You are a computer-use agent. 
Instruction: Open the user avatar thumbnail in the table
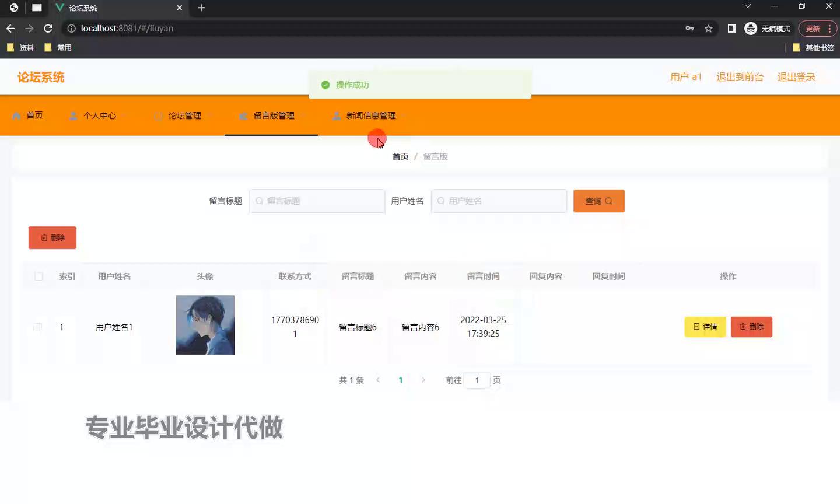click(x=205, y=325)
